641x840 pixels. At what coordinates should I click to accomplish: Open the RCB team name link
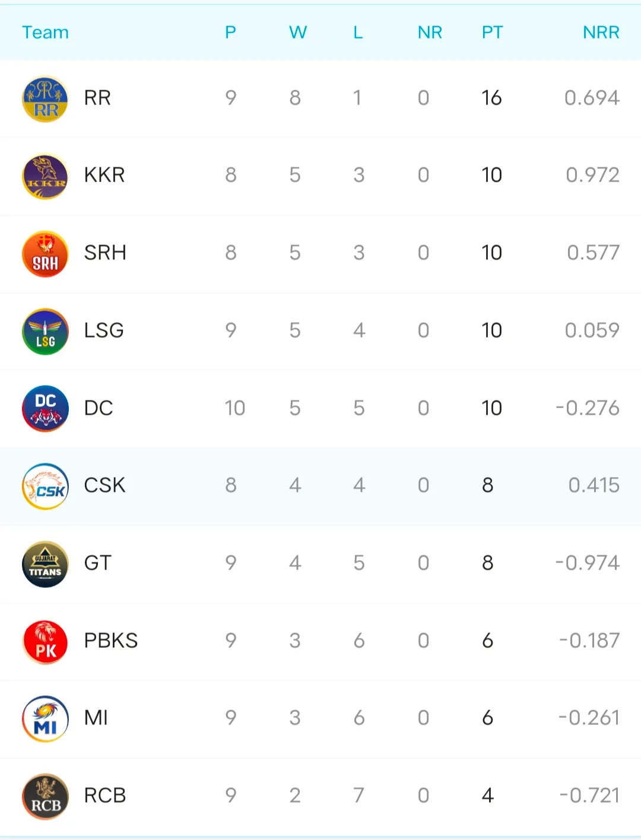105,796
